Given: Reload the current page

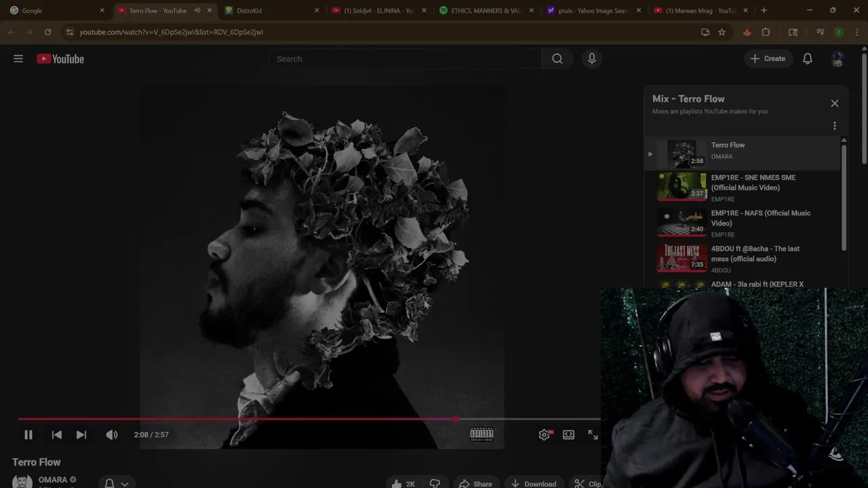Looking at the screenshot, I should pyautogui.click(x=47, y=32).
